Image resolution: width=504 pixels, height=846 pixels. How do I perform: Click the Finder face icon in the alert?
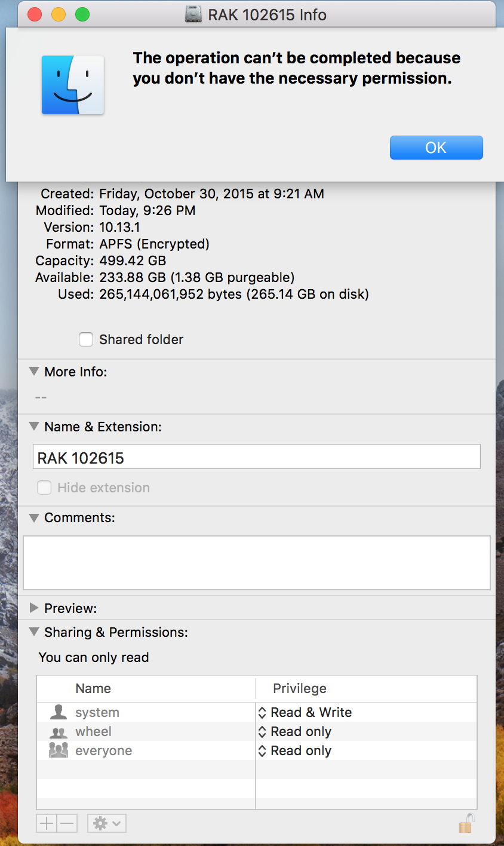pos(73,85)
